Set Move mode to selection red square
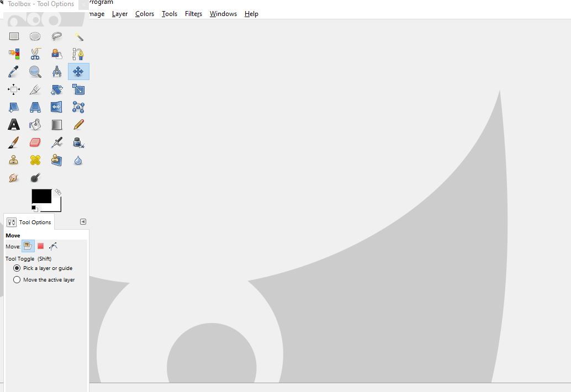This screenshot has height=392, width=571. (x=40, y=246)
